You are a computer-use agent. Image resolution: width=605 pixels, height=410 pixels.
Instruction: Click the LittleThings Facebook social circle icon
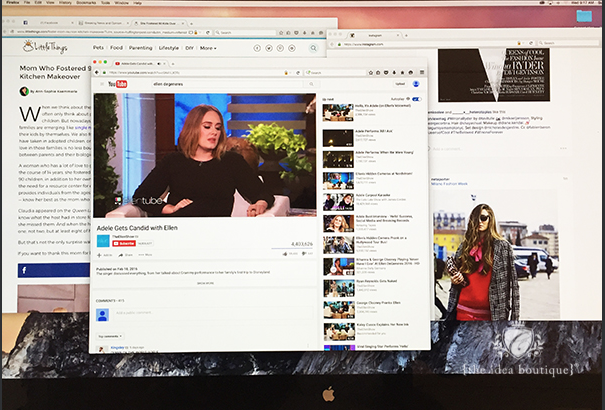tap(257, 48)
